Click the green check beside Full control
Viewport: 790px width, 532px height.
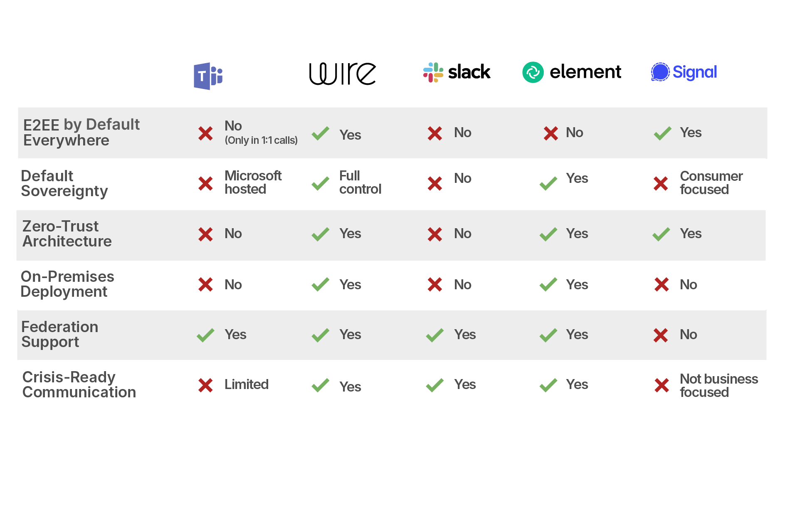(x=320, y=183)
